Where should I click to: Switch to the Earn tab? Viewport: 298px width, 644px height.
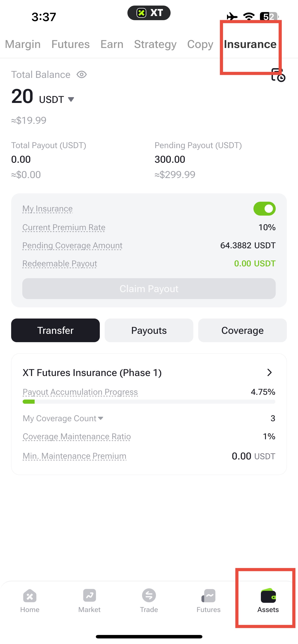tap(112, 44)
